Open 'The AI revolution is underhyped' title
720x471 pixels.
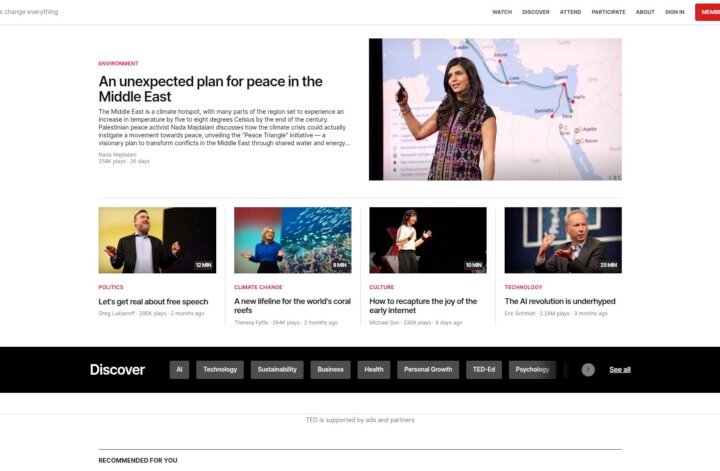click(560, 301)
